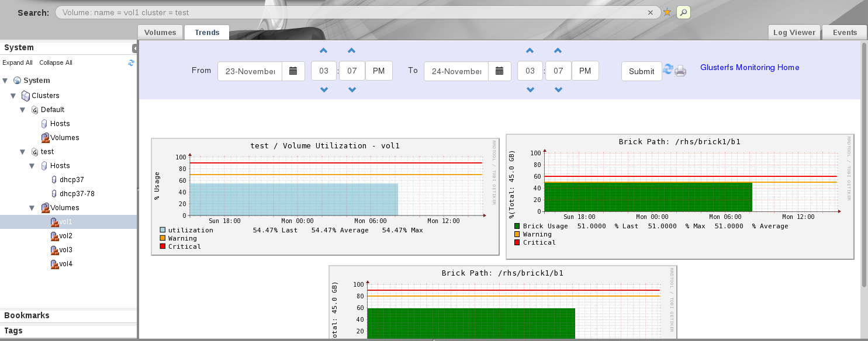Open the Log Viewer tab
Viewport: 868px width, 341px height.
click(x=794, y=33)
